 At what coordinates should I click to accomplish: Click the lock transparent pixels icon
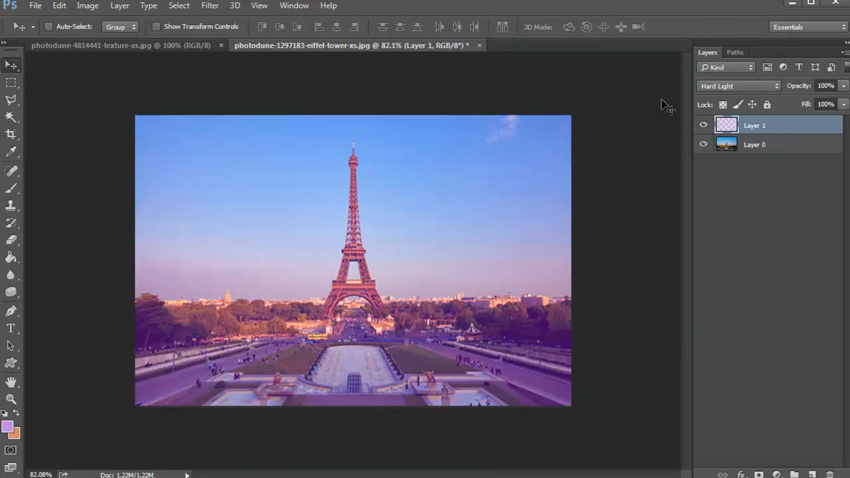(x=723, y=104)
